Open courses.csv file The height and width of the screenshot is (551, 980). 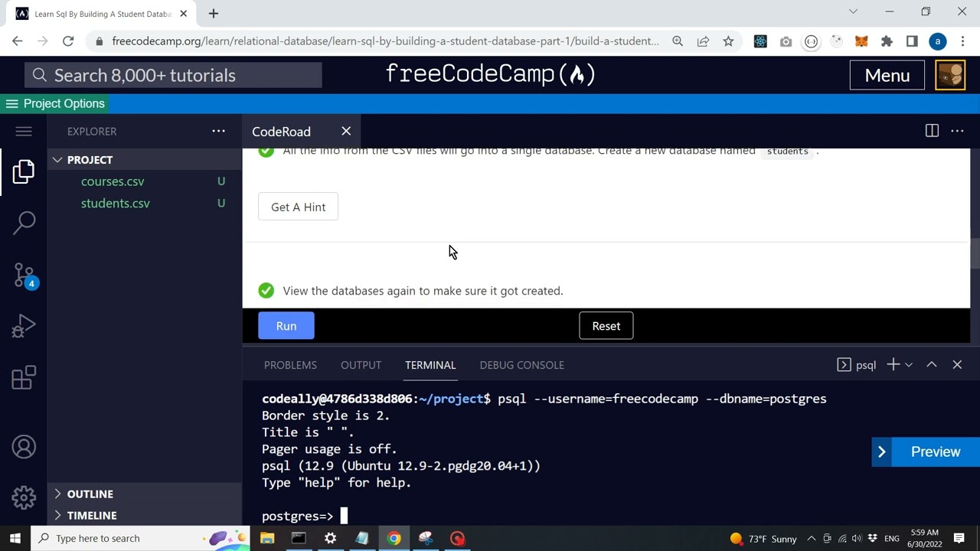(x=113, y=181)
